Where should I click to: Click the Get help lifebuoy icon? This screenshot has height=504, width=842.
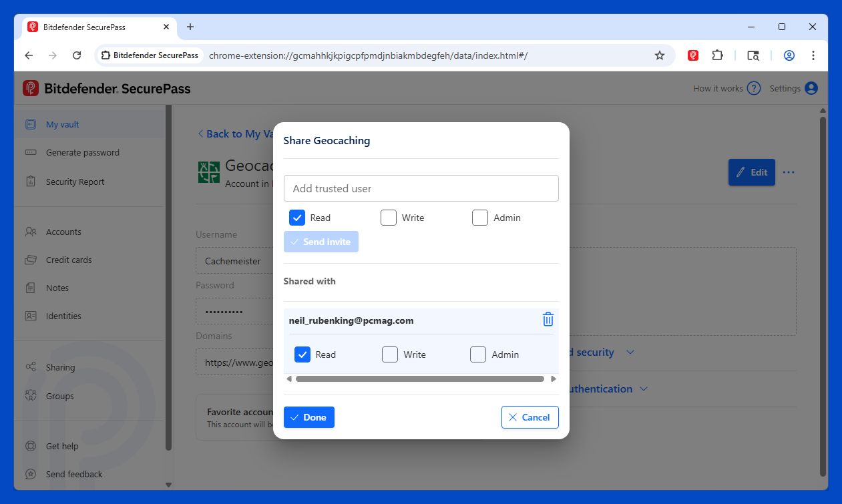pyautogui.click(x=31, y=446)
